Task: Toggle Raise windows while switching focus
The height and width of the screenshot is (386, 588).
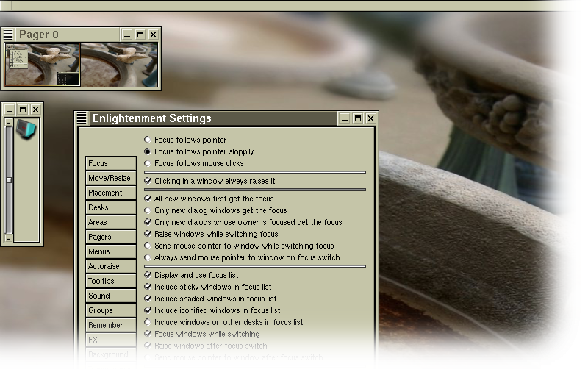Action: pyautogui.click(x=212, y=234)
